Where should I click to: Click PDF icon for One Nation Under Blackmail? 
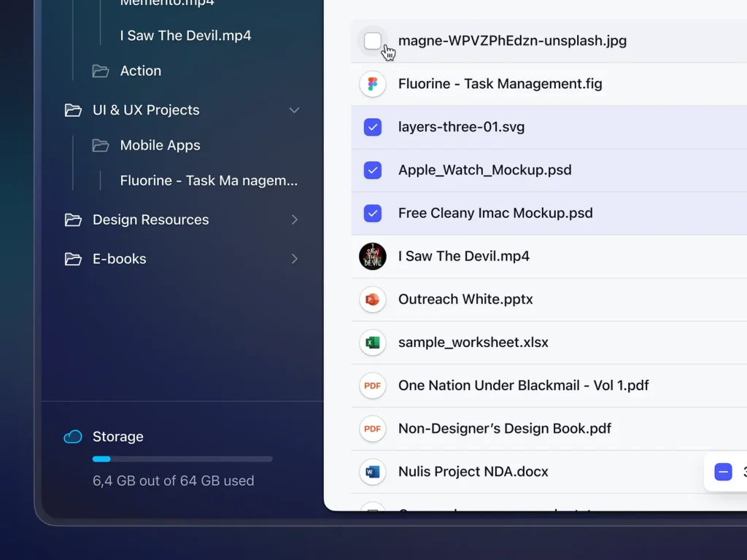[373, 386]
